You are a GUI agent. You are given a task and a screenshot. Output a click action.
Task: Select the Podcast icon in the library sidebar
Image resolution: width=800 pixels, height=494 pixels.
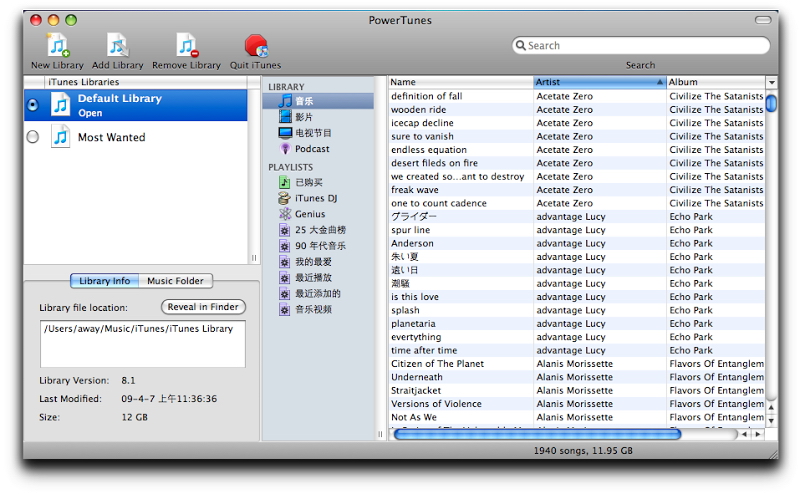point(285,149)
